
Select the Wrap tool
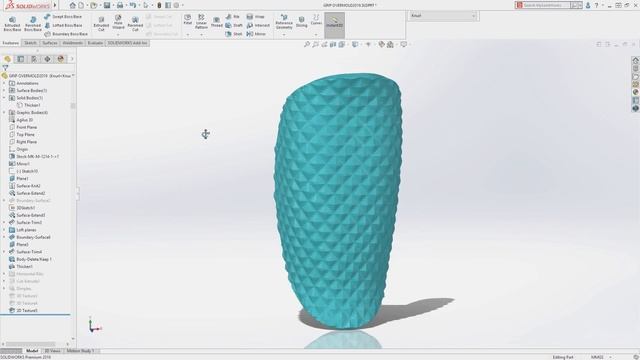coord(256,17)
